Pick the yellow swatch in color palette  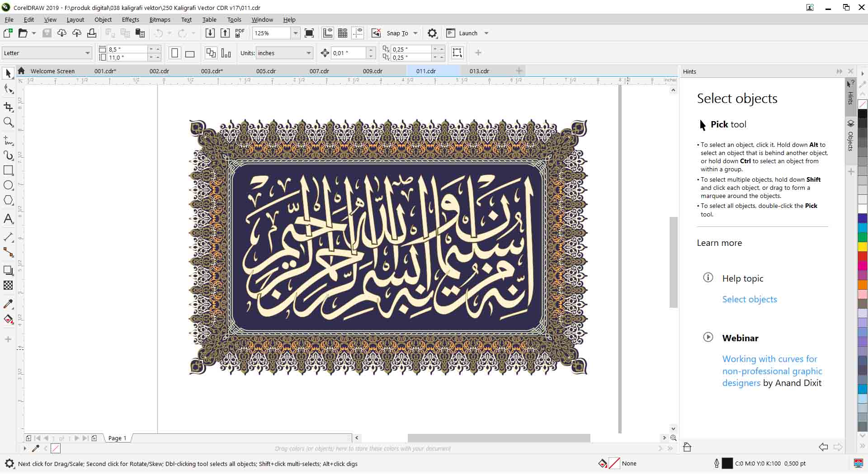point(863,247)
